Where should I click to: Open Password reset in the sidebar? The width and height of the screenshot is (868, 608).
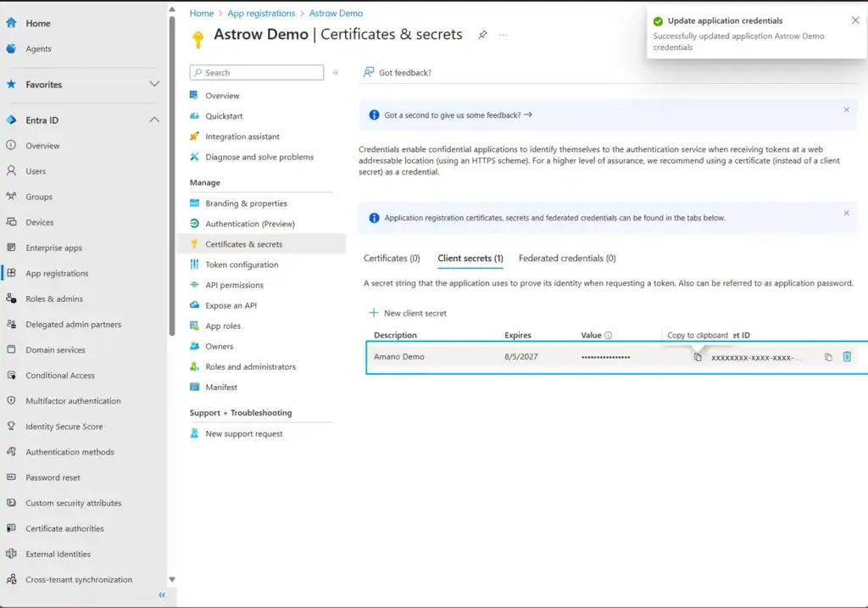[53, 477]
